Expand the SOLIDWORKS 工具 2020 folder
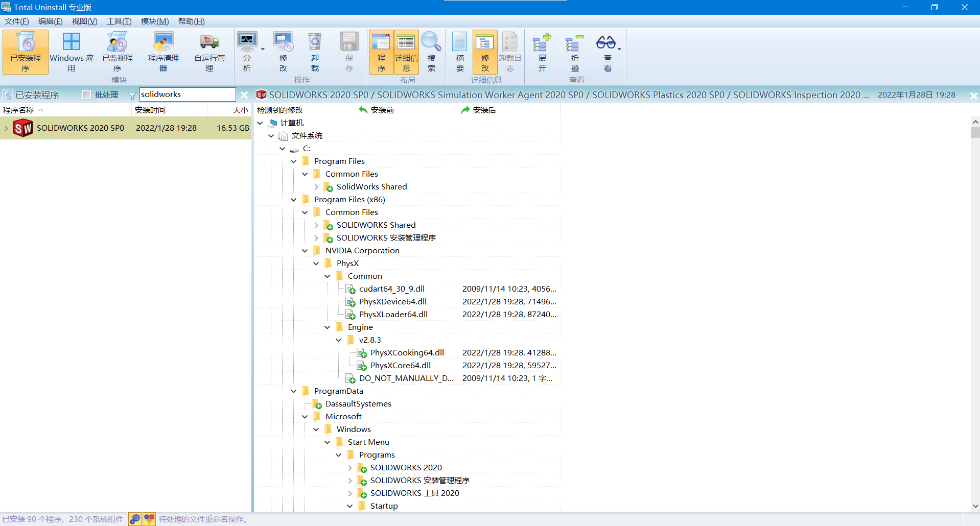 [350, 493]
